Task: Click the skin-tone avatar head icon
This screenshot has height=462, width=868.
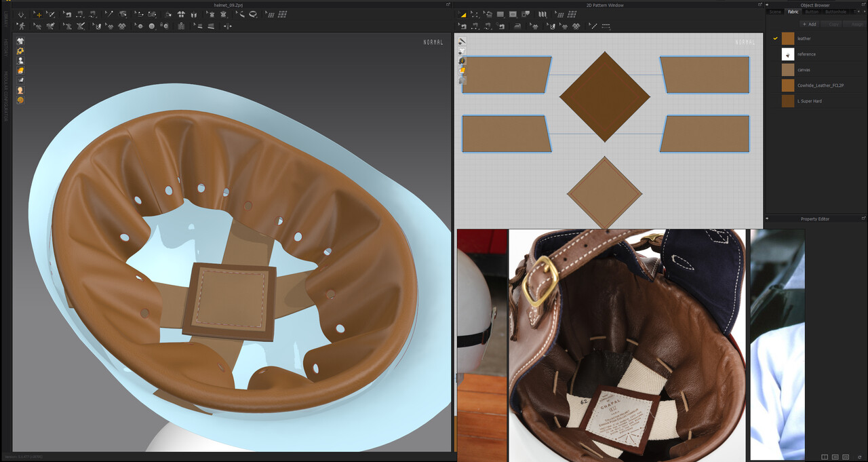Action: [x=20, y=90]
